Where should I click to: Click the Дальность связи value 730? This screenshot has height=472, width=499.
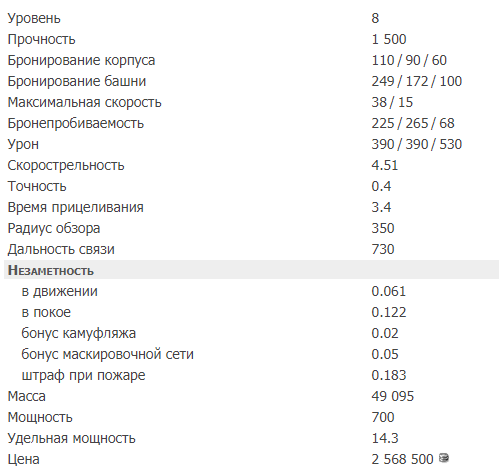click(383, 249)
